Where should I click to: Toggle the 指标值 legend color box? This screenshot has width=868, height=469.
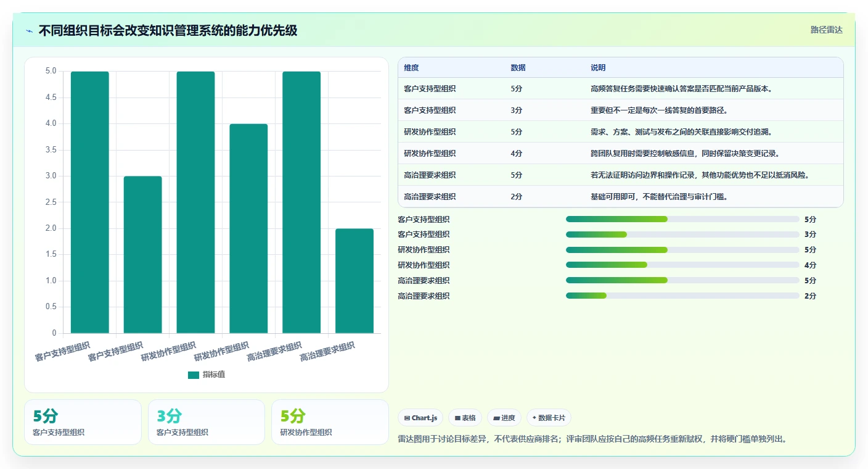[x=194, y=375]
